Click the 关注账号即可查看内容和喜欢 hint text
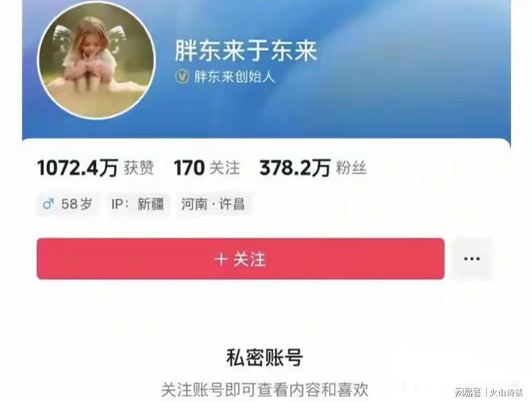532x402 pixels. (264, 390)
